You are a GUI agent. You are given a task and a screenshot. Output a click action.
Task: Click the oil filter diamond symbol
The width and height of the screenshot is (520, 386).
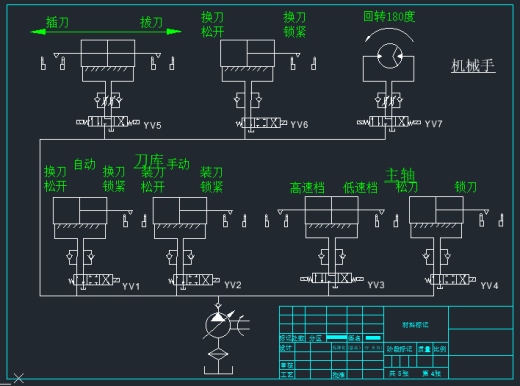coord(218,353)
